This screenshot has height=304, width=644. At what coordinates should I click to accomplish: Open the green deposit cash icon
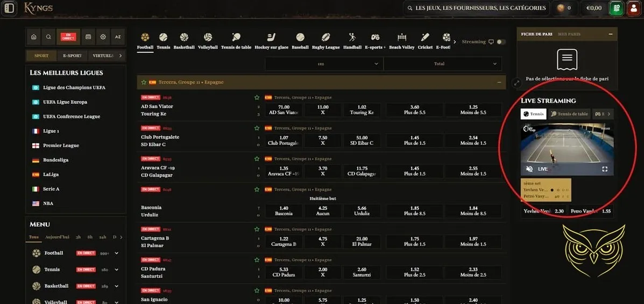[x=616, y=8]
